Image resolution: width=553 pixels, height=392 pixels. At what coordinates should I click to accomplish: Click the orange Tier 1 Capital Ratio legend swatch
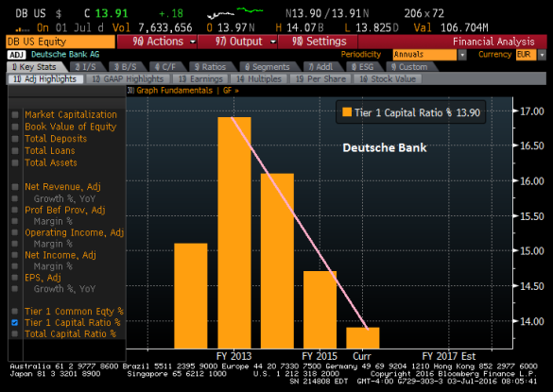coord(347,112)
